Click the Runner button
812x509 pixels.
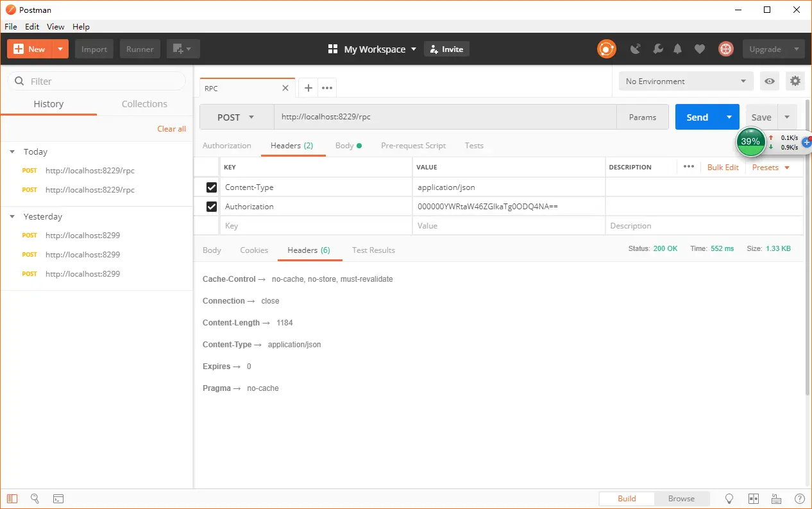[x=140, y=49]
